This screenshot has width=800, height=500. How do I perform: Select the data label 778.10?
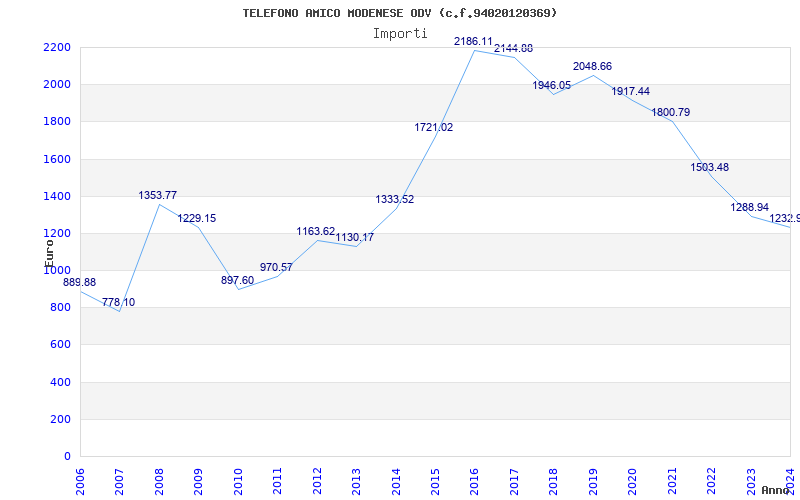118,303
